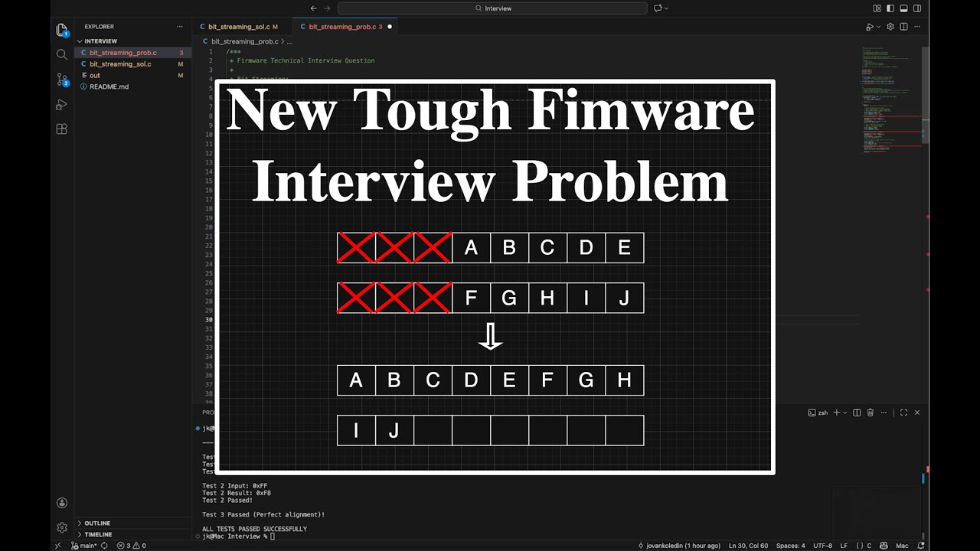980x551 pixels.
Task: Open the notifications bell icon
Action: [x=922, y=546]
